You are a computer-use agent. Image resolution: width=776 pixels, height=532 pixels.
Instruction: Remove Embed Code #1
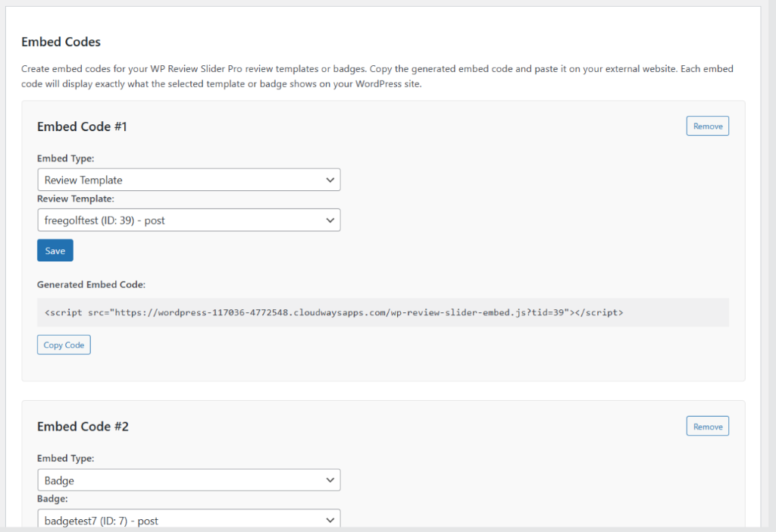click(707, 126)
